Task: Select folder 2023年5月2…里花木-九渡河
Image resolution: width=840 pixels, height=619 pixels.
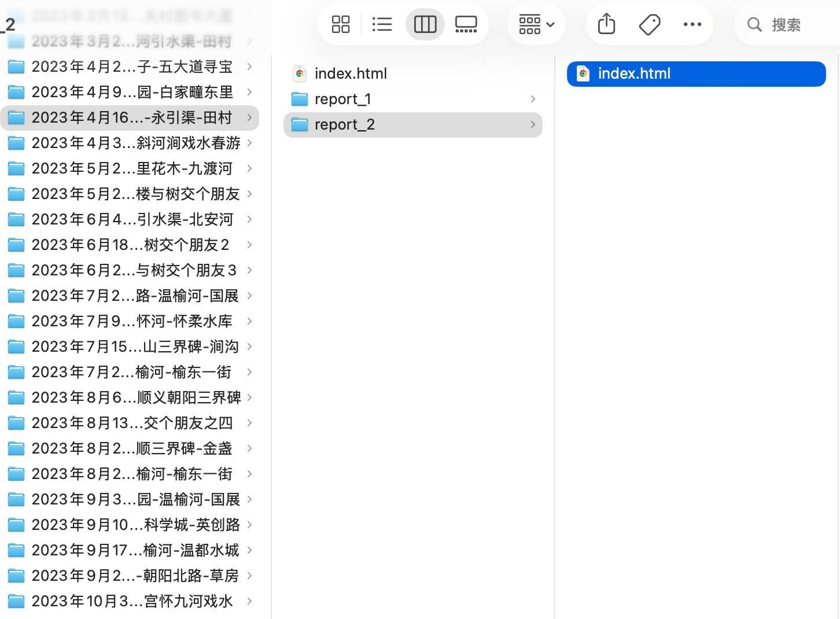Action: click(132, 168)
